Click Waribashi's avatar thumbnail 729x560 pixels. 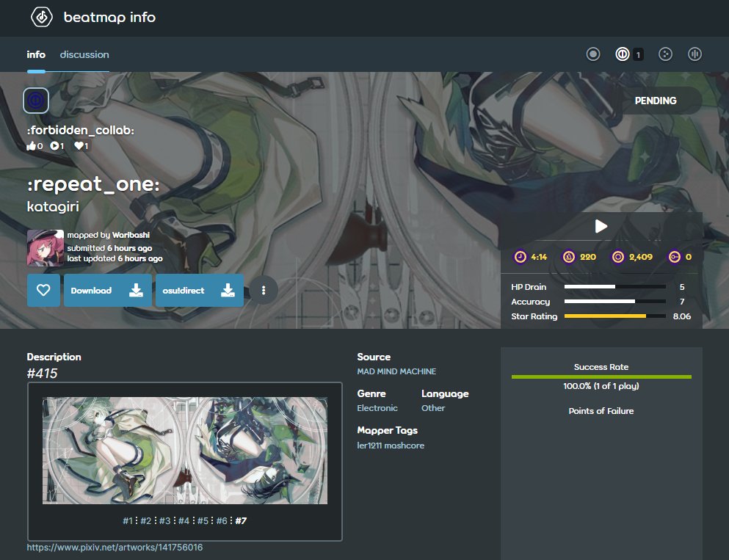[x=45, y=247]
